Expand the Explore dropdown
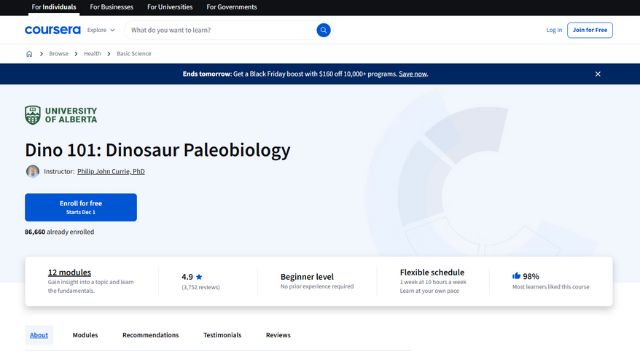The width and height of the screenshot is (640, 360). tap(101, 30)
